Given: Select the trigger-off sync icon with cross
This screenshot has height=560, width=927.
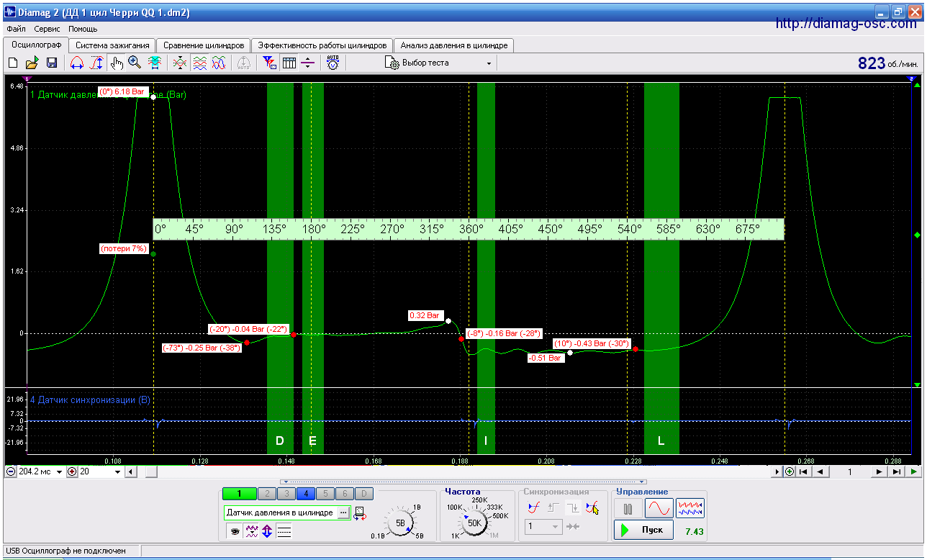Looking at the screenshot, I should (x=592, y=508).
